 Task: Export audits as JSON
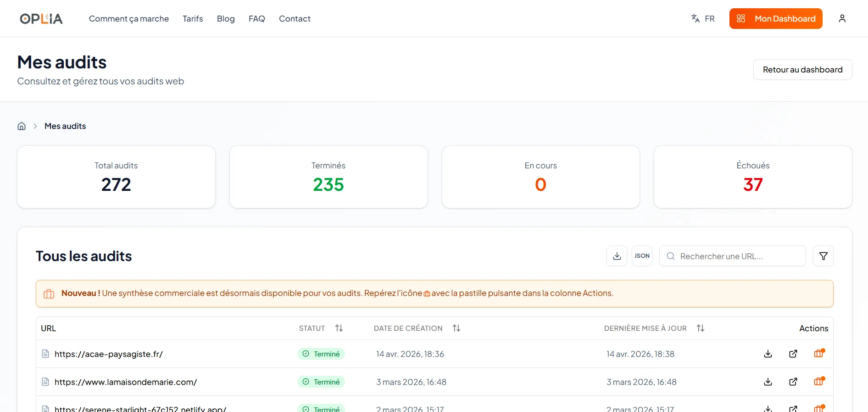(x=642, y=256)
